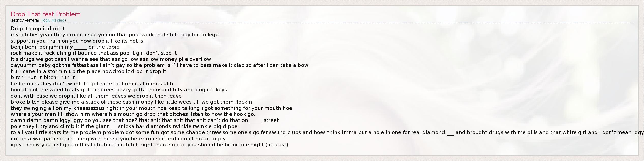Click the line ending "bugatti keys"
Screen dimensions: 644x161
(119, 90)
